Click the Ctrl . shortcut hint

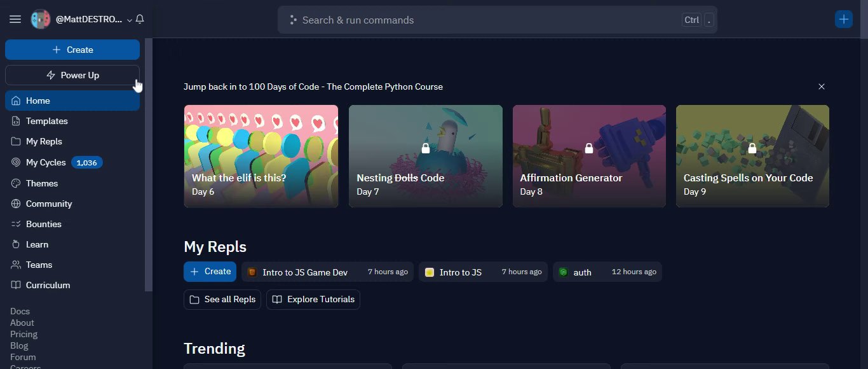tap(698, 20)
